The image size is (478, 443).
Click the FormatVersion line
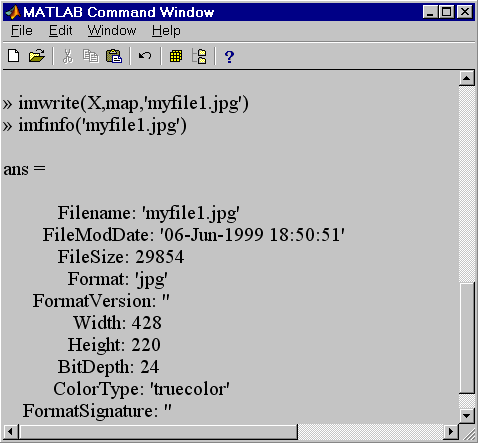point(101,301)
